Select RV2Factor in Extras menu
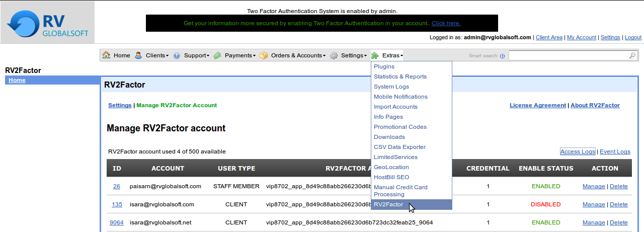 coord(412,204)
